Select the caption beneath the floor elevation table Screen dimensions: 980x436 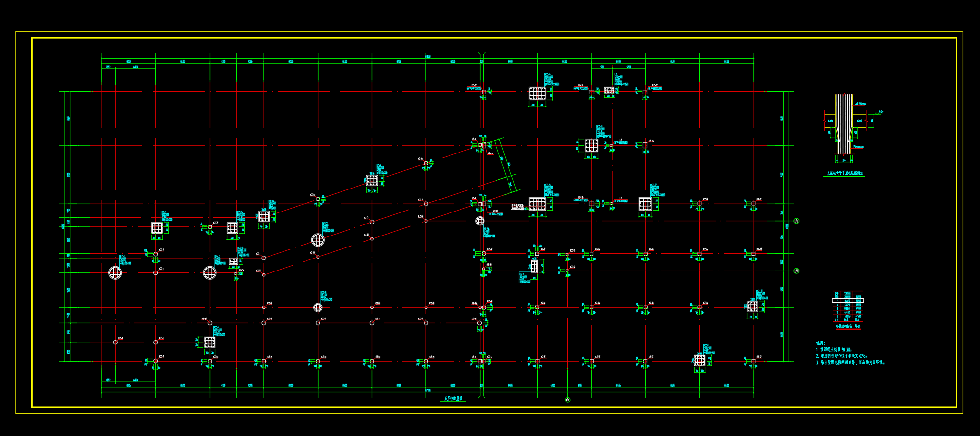848,326
